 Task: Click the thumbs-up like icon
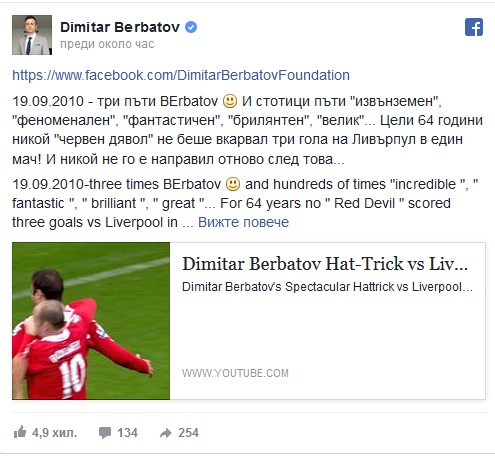coord(20,432)
